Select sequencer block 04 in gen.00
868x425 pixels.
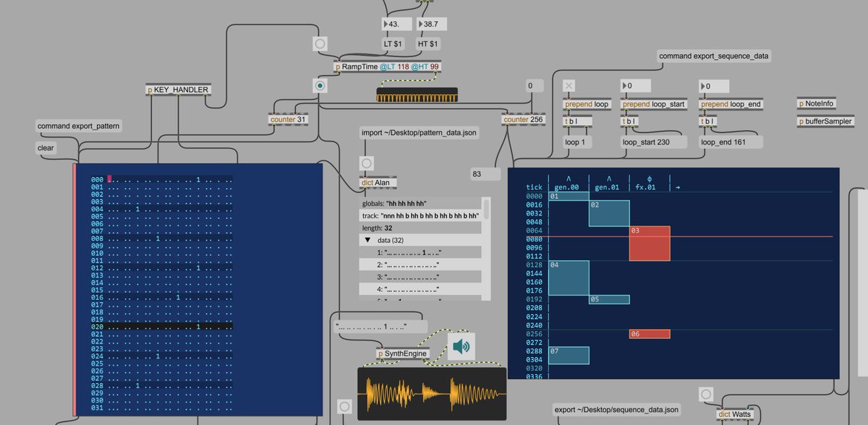[x=569, y=278]
